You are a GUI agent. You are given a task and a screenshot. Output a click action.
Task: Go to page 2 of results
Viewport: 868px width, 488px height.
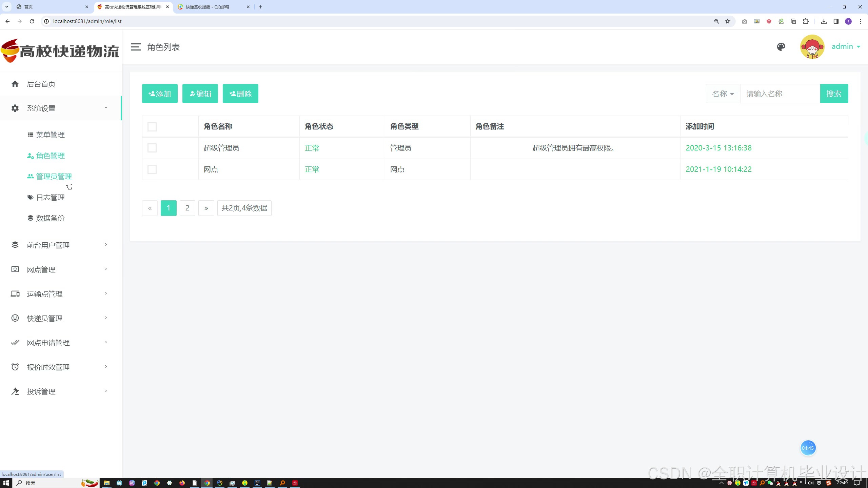pyautogui.click(x=187, y=208)
